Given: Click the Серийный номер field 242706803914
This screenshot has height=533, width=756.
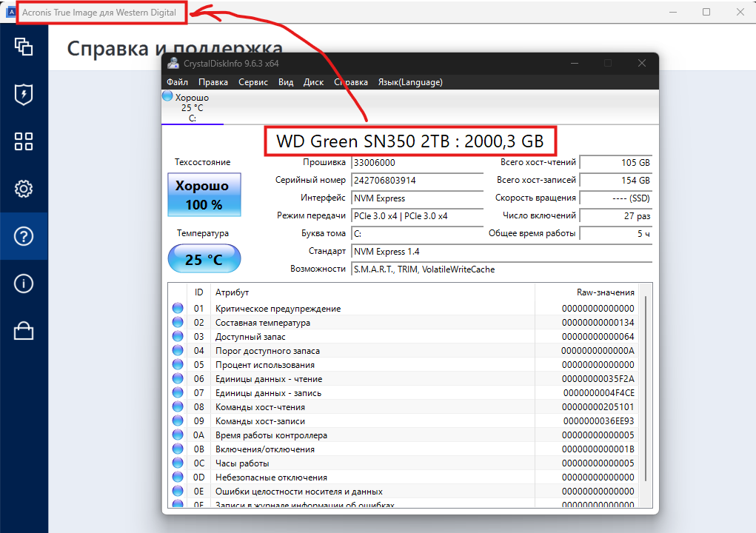Looking at the screenshot, I should [x=417, y=180].
